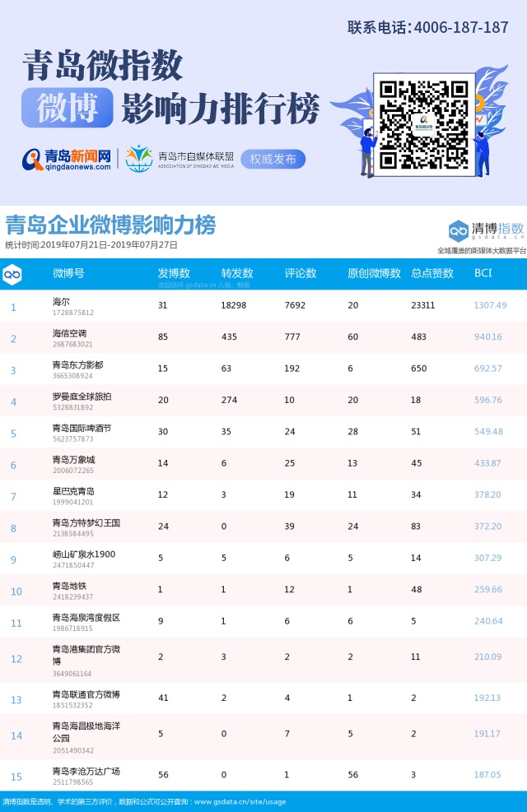The width and height of the screenshot is (527, 812).
Task: Click the 原创微博数 column header
Action: coord(374,273)
